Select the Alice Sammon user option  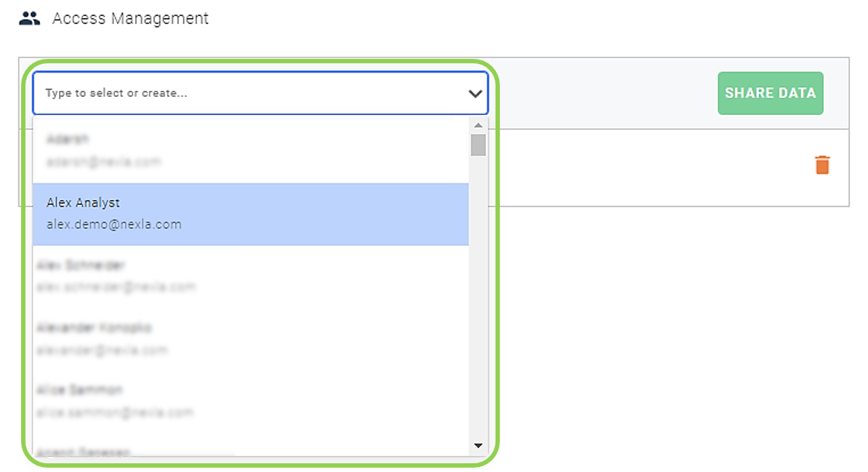point(251,401)
